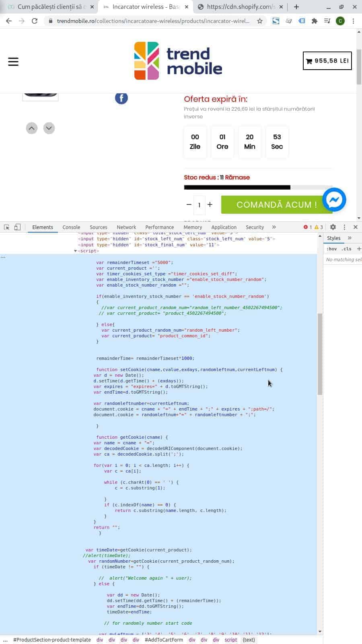The image size is (362, 644).
Task: Open the hamburger menu on Trend Mobile site
Action: [13, 62]
